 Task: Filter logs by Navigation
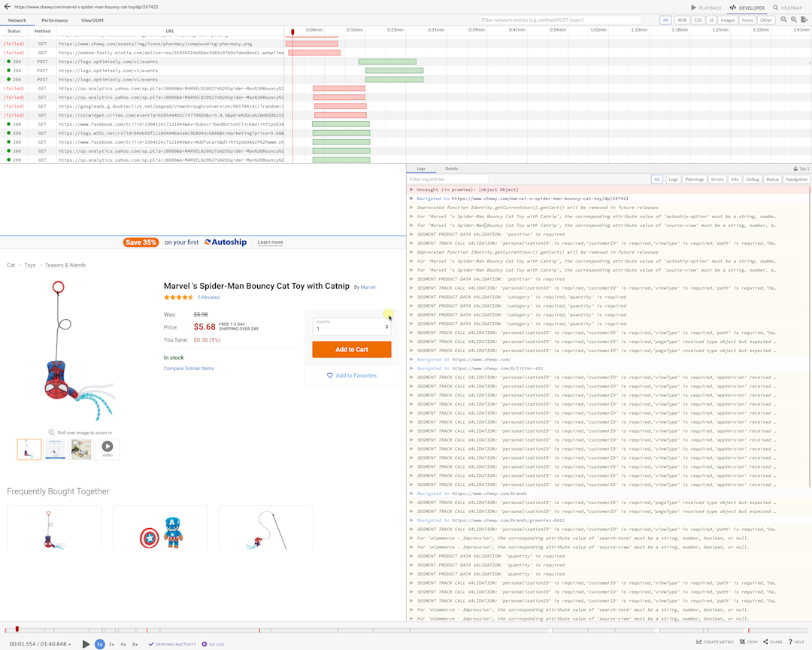[796, 179]
